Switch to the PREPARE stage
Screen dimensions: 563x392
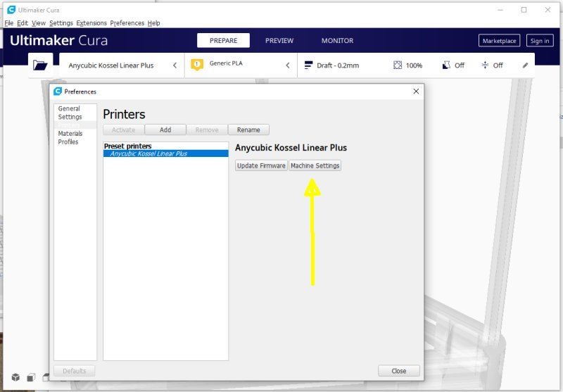pos(223,41)
